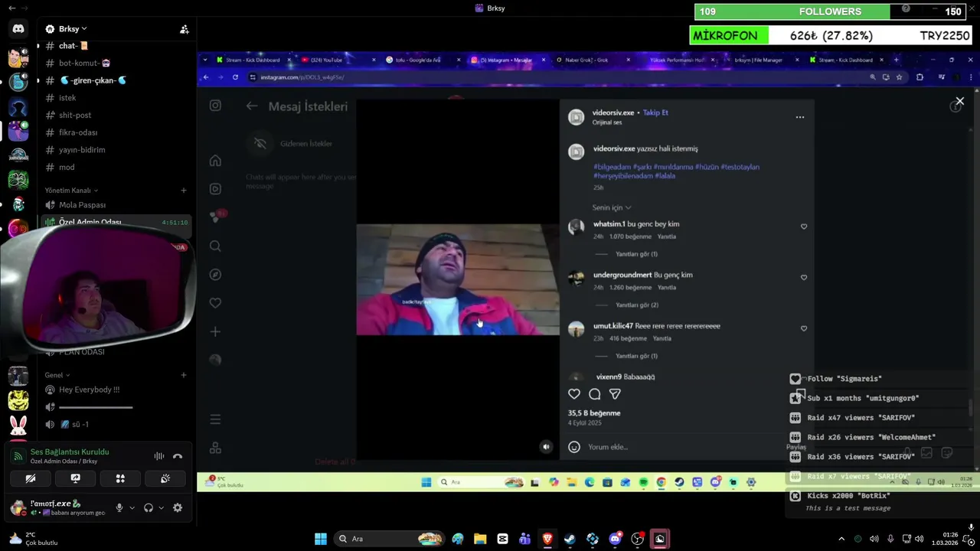Go back in the browser
The image size is (980, 551).
pos(205,77)
